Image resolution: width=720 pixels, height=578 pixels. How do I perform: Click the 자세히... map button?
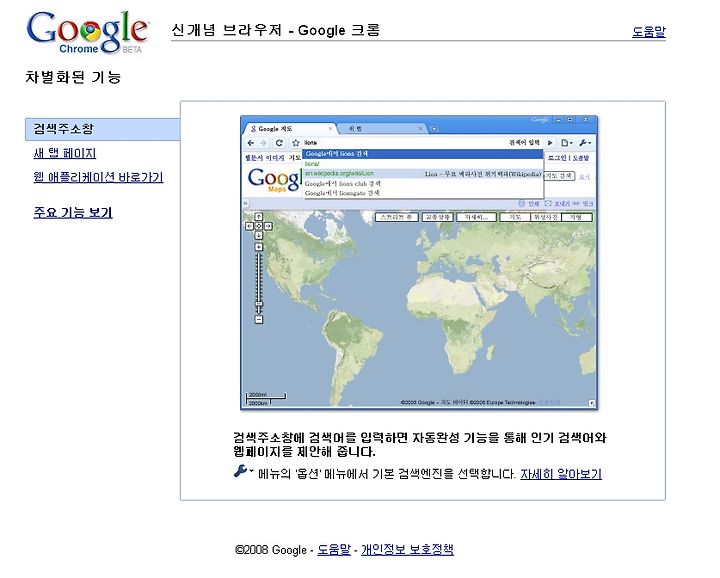pyautogui.click(x=476, y=217)
